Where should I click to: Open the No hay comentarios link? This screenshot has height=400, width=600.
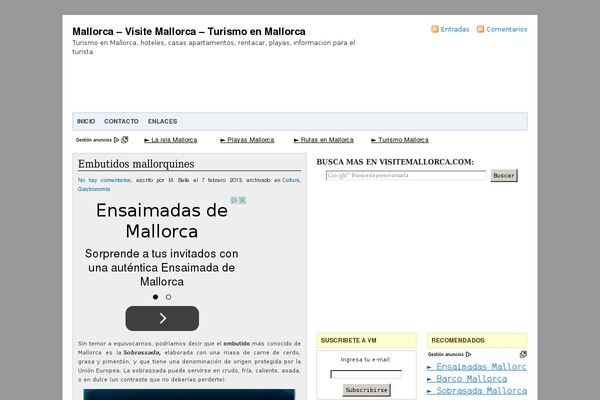pos(104,180)
